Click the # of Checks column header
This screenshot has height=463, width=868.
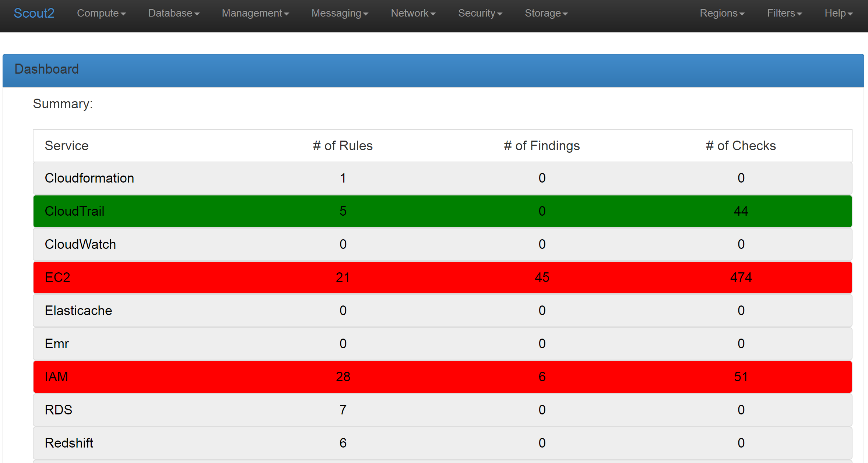741,146
